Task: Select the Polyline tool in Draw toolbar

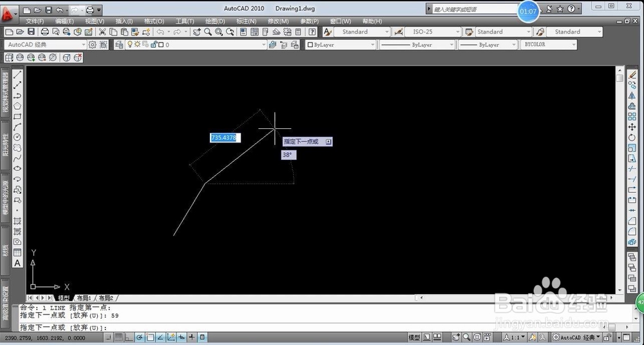Action: [17, 95]
